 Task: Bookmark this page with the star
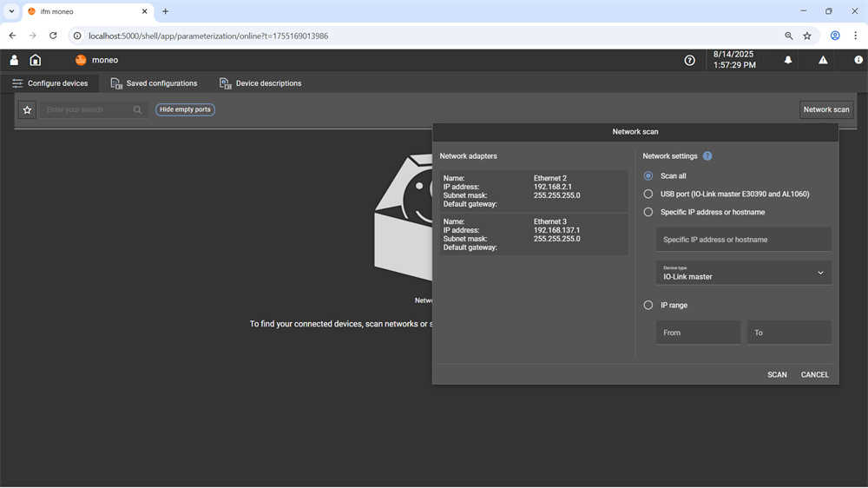(x=807, y=36)
